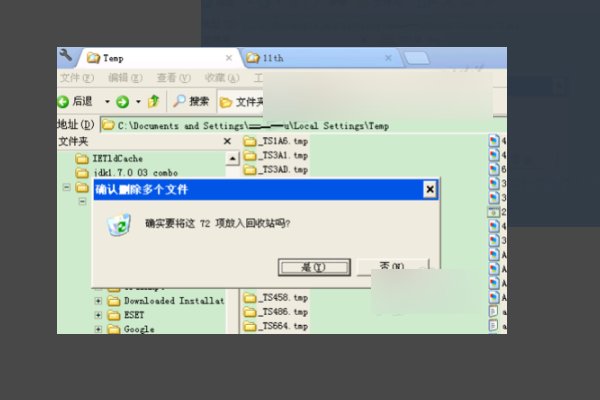Screen dimensions: 600x400
Task: Click 是(Y) to confirm deletion
Action: click(314, 267)
